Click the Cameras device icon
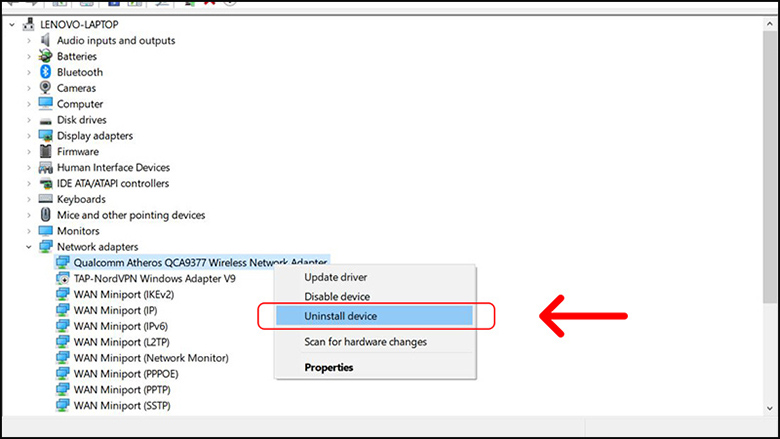The image size is (780, 439). (x=45, y=88)
